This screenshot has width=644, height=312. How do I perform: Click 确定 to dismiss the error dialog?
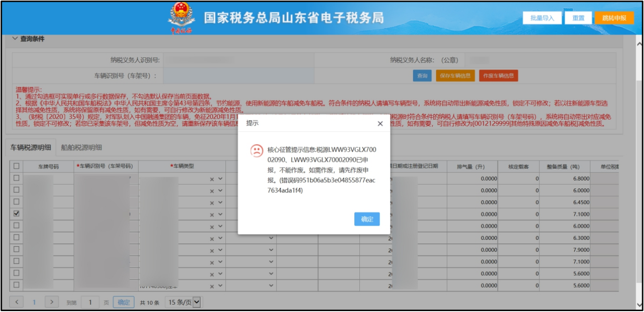367,219
